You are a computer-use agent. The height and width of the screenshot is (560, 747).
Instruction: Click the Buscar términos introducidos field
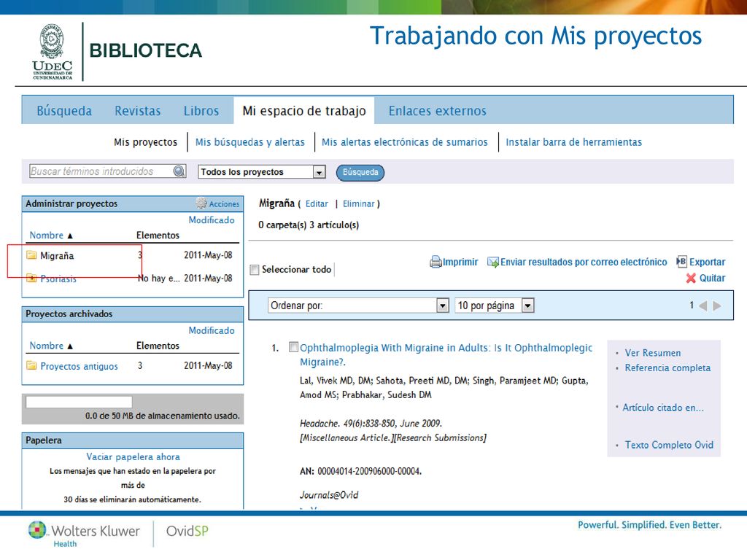point(102,171)
